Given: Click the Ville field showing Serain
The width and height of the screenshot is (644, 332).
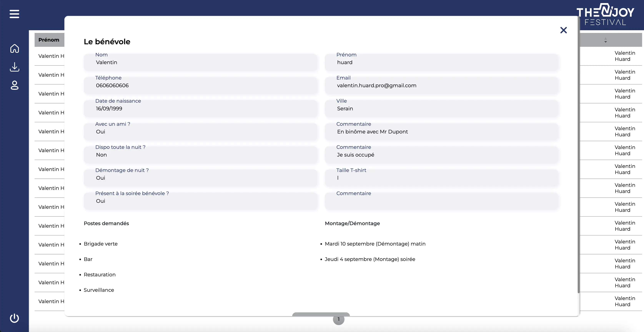Looking at the screenshot, I should [442, 109].
